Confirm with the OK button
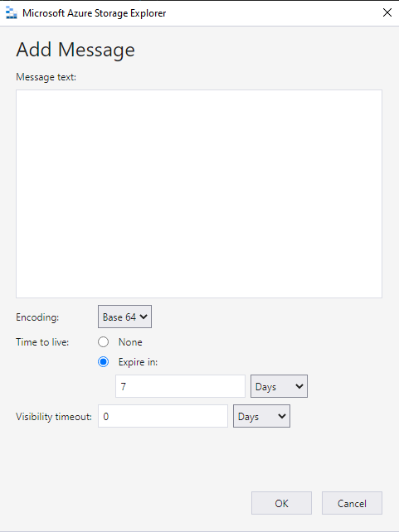 (x=281, y=503)
